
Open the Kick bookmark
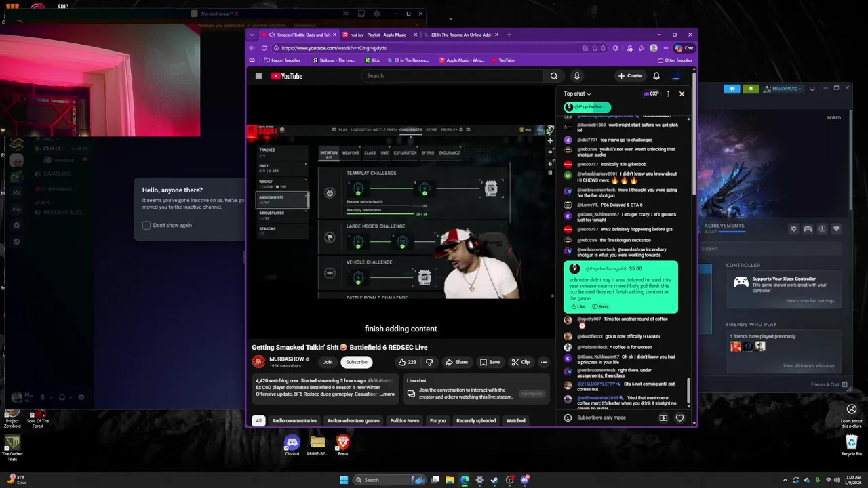pyautogui.click(x=372, y=60)
